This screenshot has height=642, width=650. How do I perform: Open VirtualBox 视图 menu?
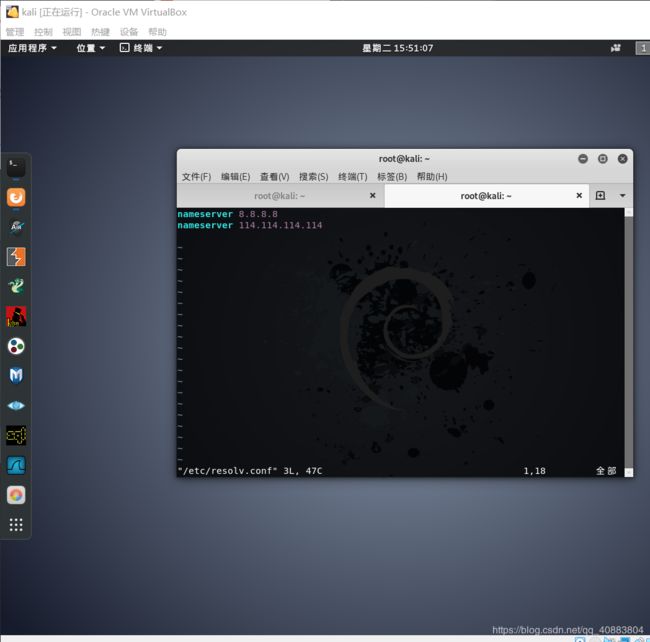(x=72, y=32)
